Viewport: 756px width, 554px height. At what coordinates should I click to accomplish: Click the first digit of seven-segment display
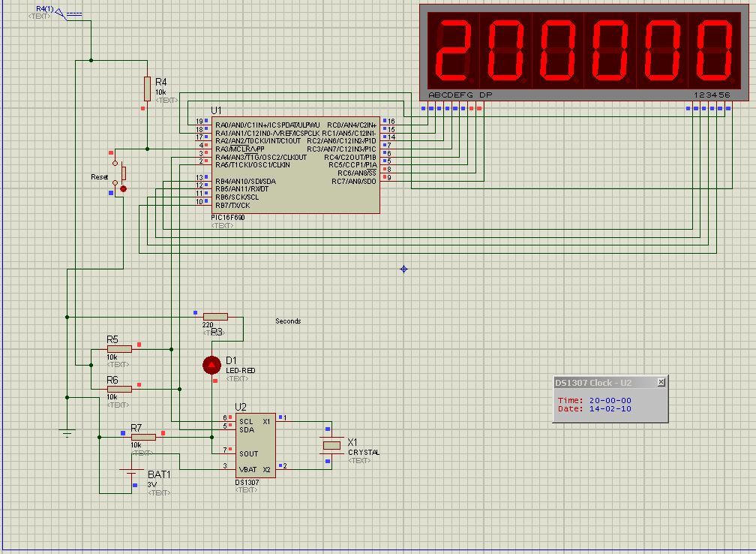click(453, 50)
